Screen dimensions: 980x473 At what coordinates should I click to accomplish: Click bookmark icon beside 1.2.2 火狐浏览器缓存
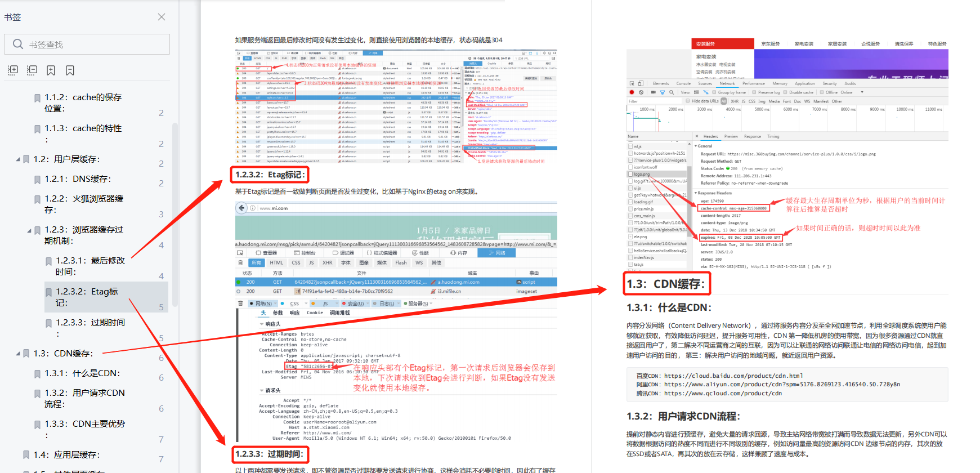point(38,199)
